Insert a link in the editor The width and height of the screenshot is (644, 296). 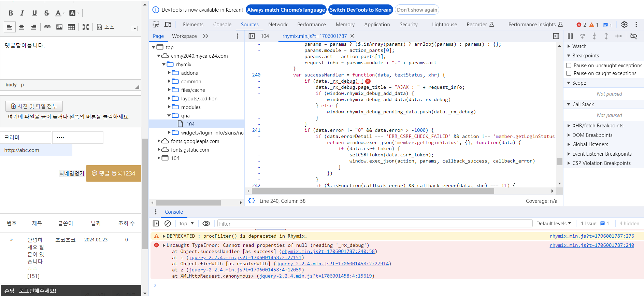[x=47, y=27]
